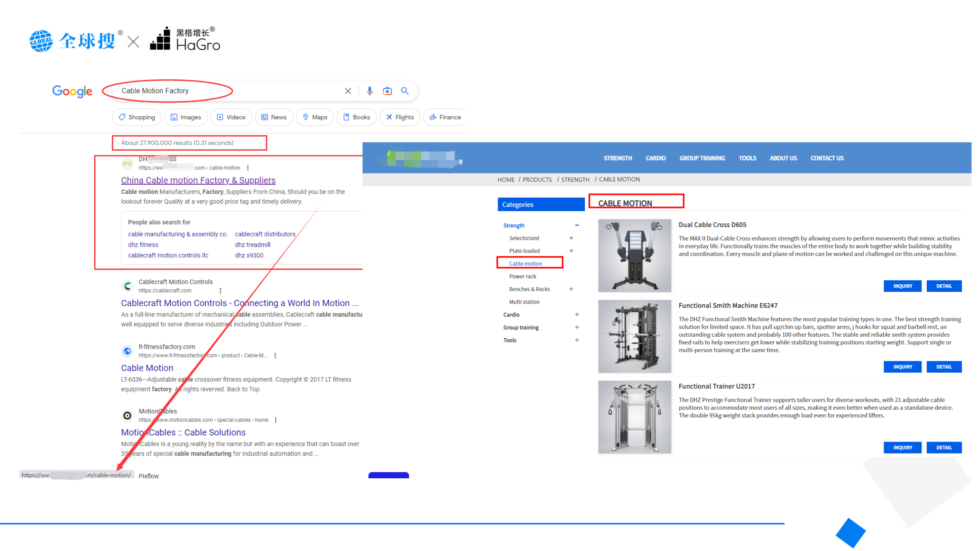This screenshot has height=551, width=980.
Task: Select the Images search filter tab
Action: click(186, 117)
